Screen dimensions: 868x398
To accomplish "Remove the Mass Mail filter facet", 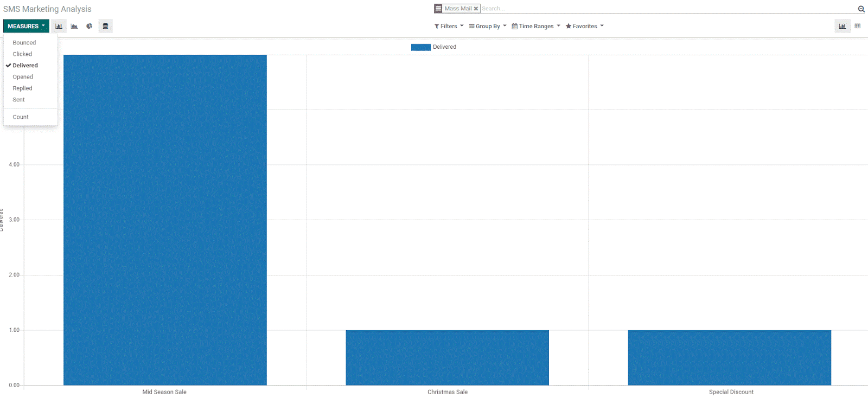I will (x=476, y=9).
